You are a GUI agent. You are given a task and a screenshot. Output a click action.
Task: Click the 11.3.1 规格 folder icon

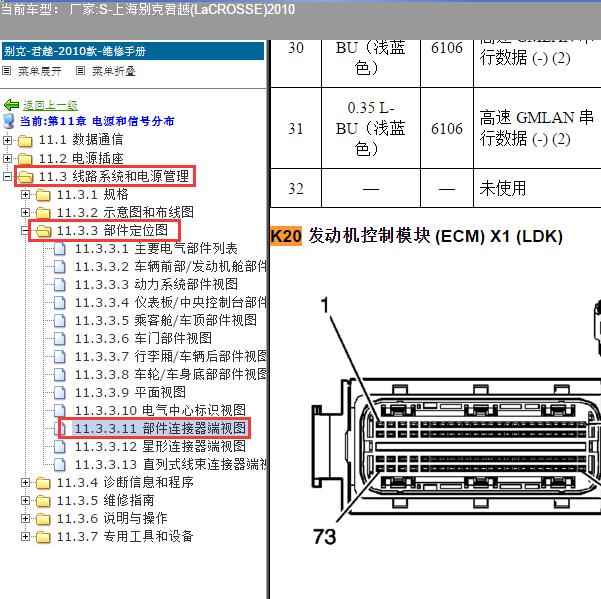click(x=43, y=195)
